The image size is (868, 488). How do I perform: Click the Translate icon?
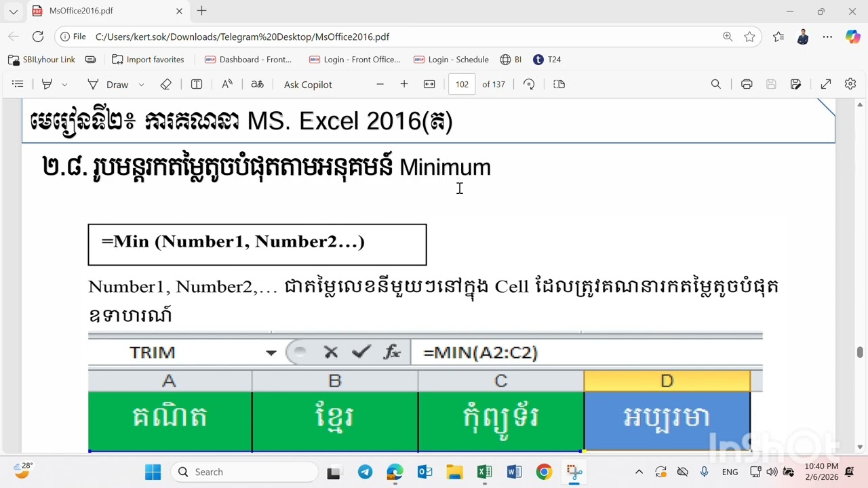coord(257,84)
